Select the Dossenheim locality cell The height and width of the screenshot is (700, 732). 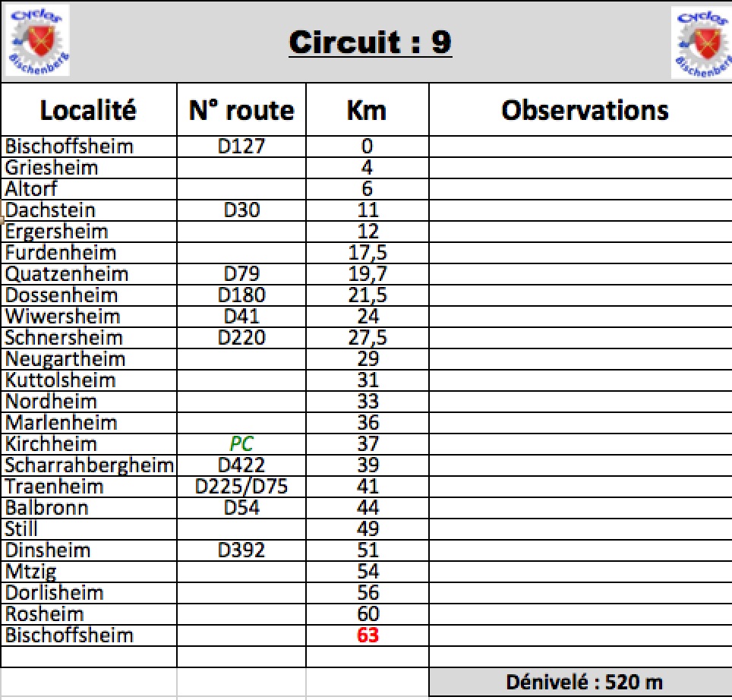coord(89,295)
